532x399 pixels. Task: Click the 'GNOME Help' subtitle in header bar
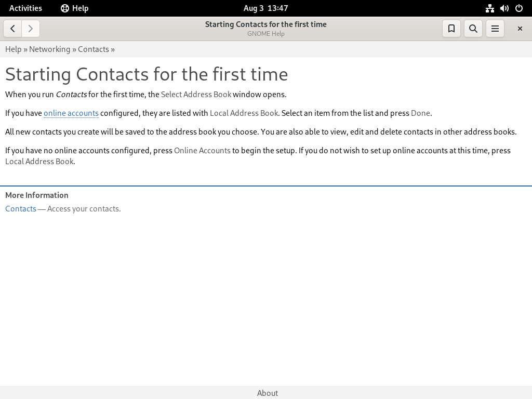[x=265, y=34]
